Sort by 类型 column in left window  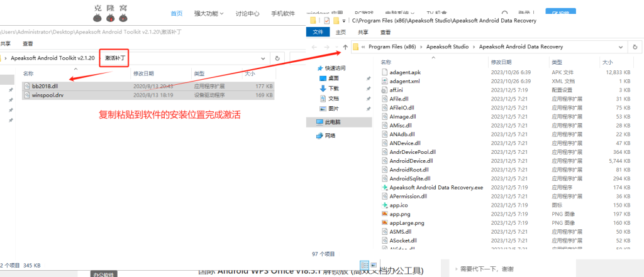199,74
